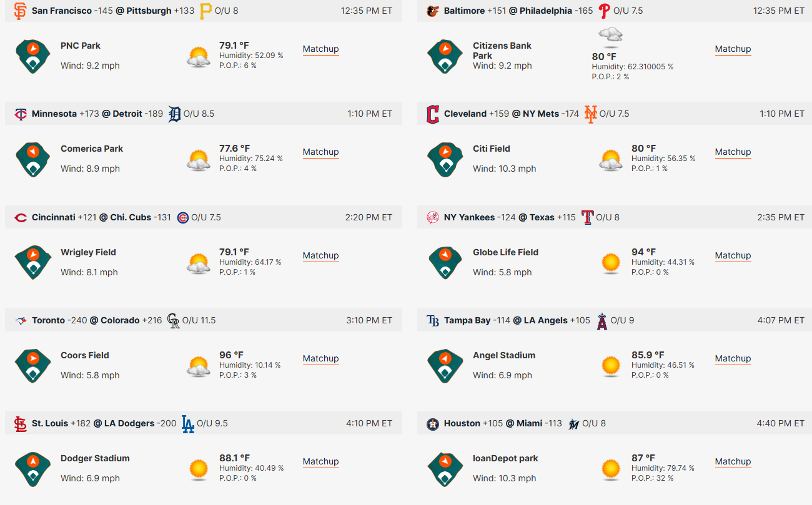Click the Miami Marlins logo
This screenshot has height=505, width=812.
click(573, 424)
